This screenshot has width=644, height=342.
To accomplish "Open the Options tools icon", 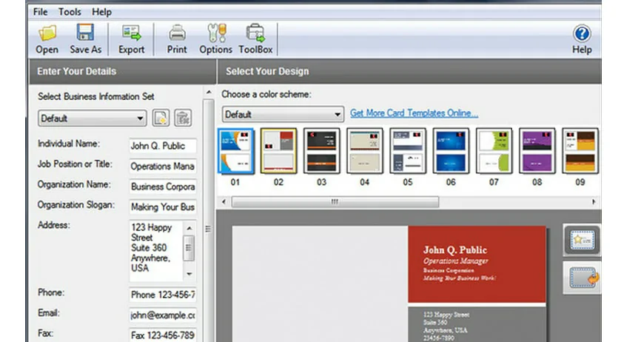I will tap(215, 33).
